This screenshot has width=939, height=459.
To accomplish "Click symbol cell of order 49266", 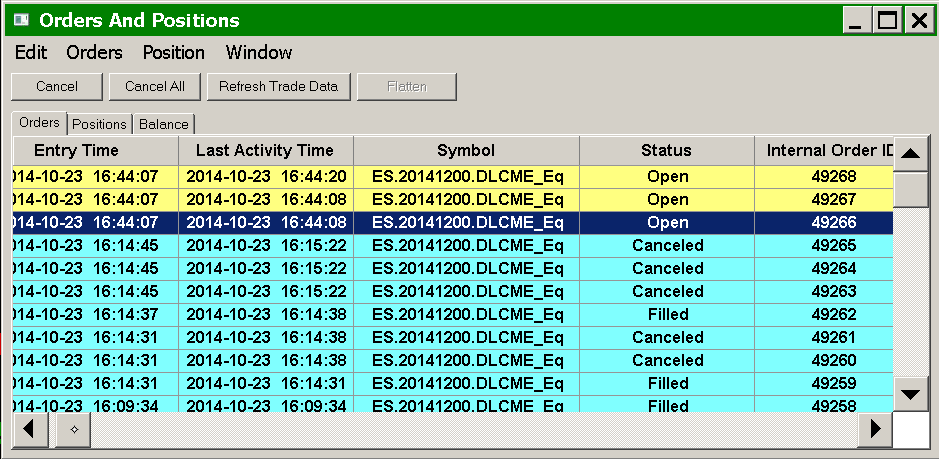I will click(467, 223).
